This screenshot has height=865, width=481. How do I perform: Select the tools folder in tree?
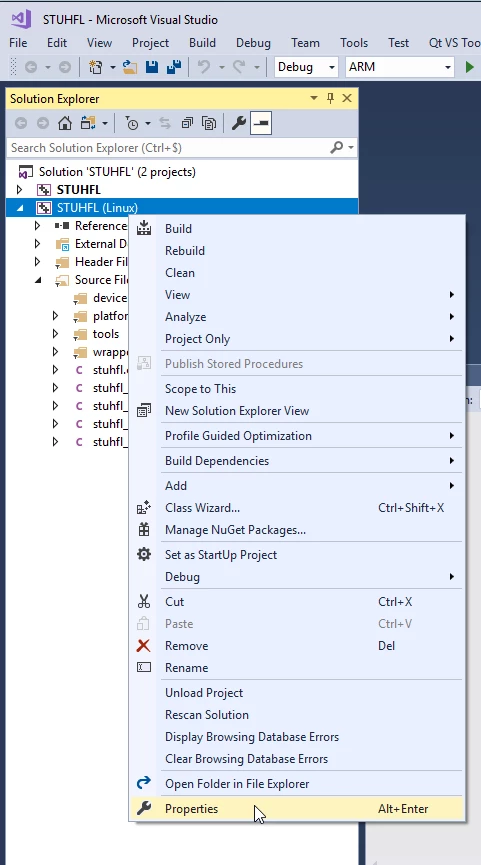coord(105,334)
